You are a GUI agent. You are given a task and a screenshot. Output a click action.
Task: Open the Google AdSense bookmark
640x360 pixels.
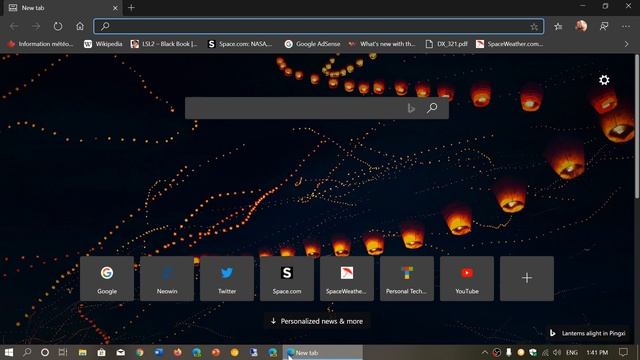(x=312, y=44)
